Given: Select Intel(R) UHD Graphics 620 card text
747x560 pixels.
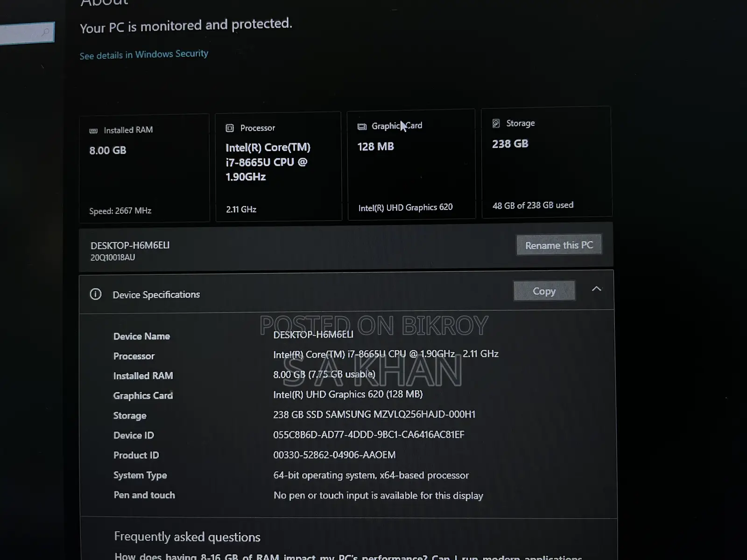Looking at the screenshot, I should 405,207.
